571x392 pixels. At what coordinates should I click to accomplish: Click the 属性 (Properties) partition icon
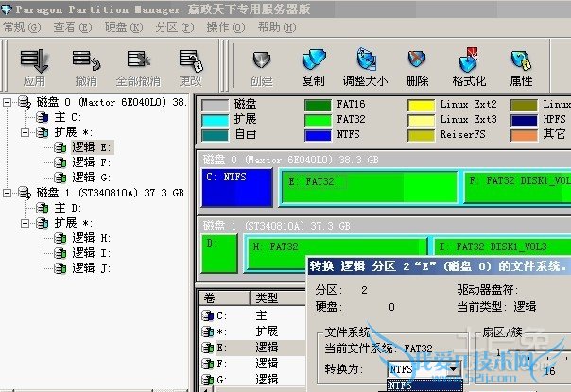click(x=521, y=60)
